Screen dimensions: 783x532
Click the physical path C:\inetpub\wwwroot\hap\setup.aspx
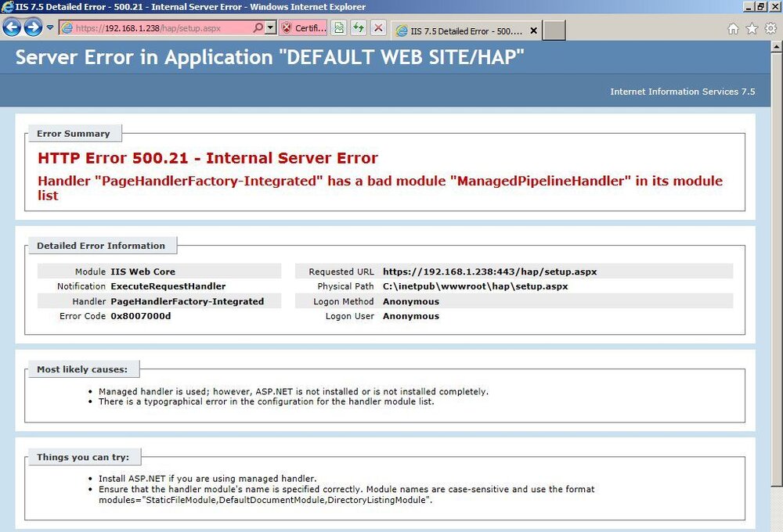[x=475, y=286]
